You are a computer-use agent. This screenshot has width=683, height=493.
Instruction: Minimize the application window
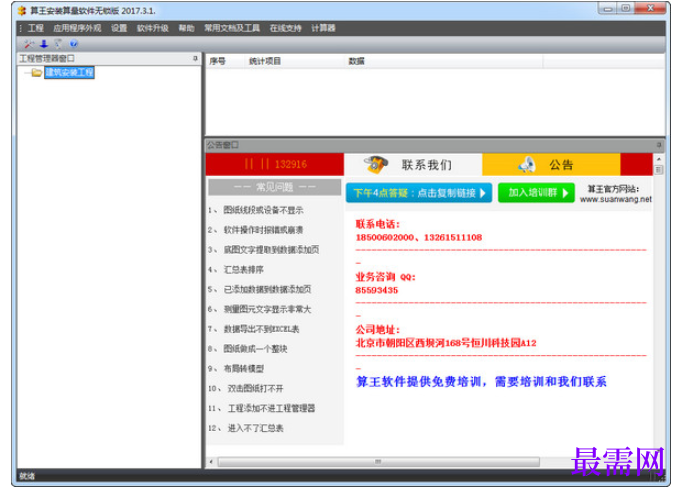[x=608, y=9]
